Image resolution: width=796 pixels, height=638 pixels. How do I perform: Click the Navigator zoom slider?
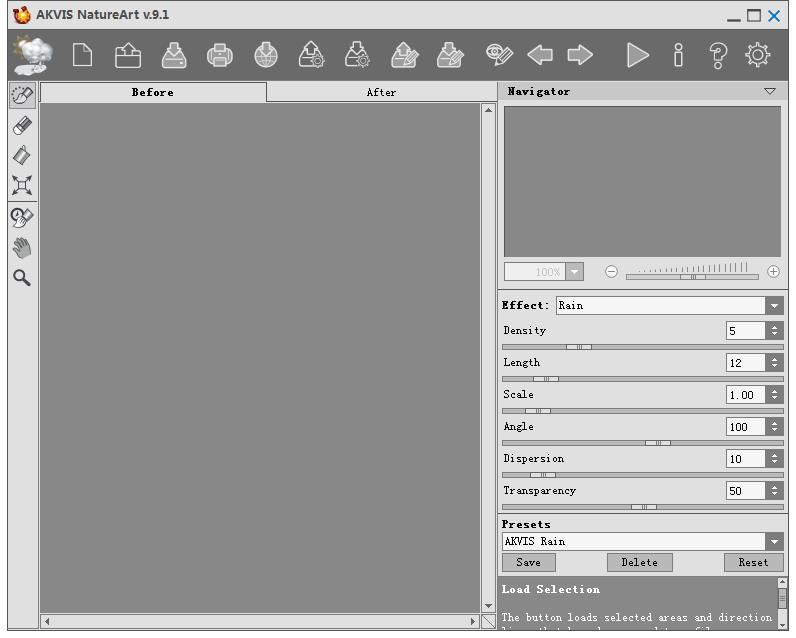point(692,277)
